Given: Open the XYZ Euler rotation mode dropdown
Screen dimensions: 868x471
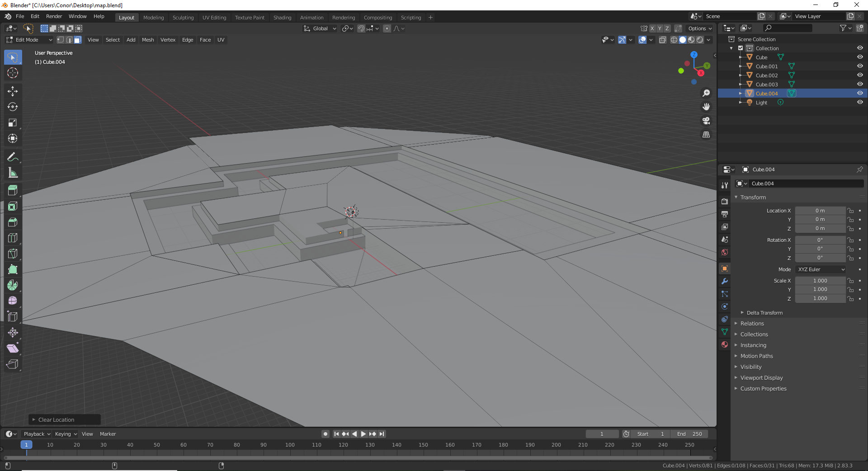Looking at the screenshot, I should tap(821, 269).
